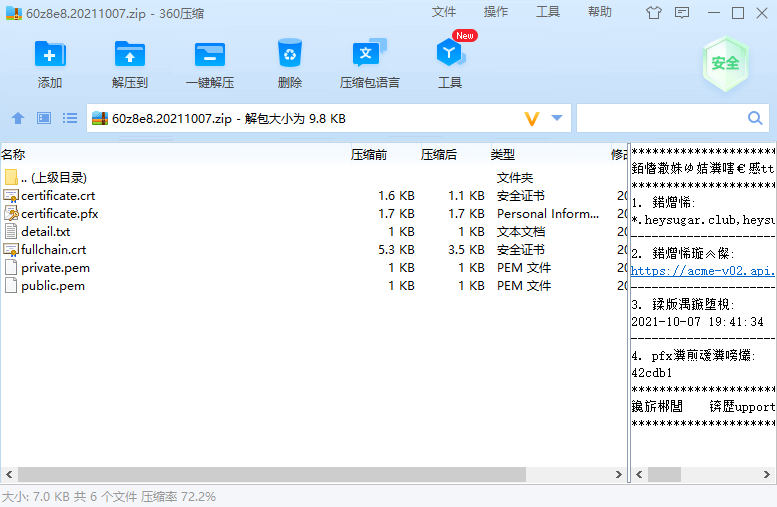Select the certificate.pfx file
Image resolution: width=777 pixels, height=507 pixels.
[x=59, y=213]
